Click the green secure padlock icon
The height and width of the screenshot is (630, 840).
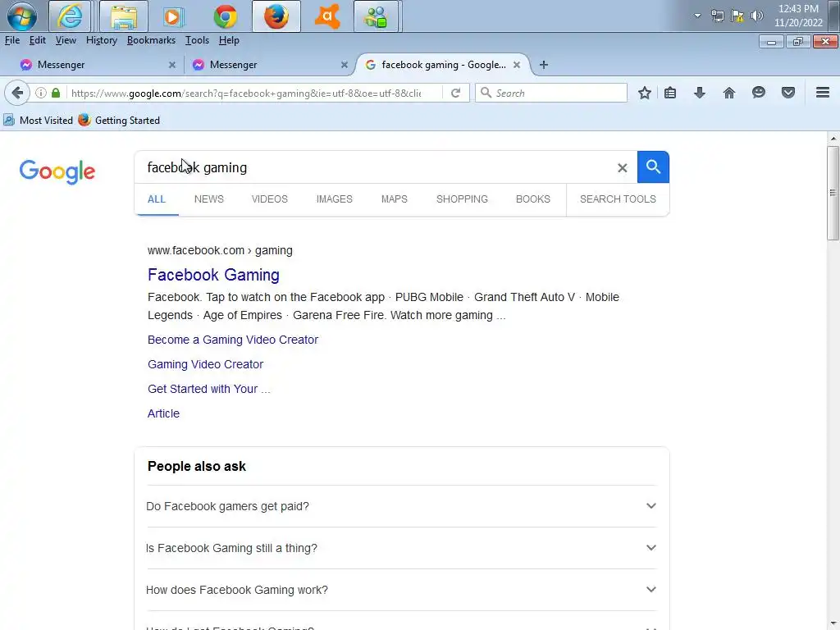(x=56, y=93)
